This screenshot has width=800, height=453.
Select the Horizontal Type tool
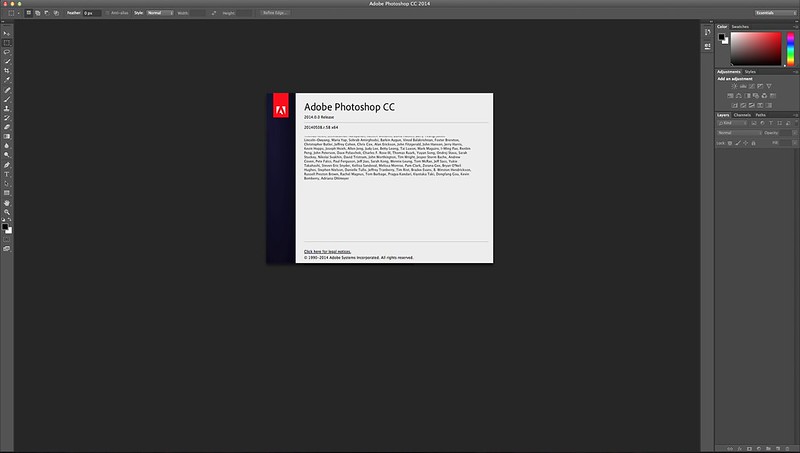point(7,174)
